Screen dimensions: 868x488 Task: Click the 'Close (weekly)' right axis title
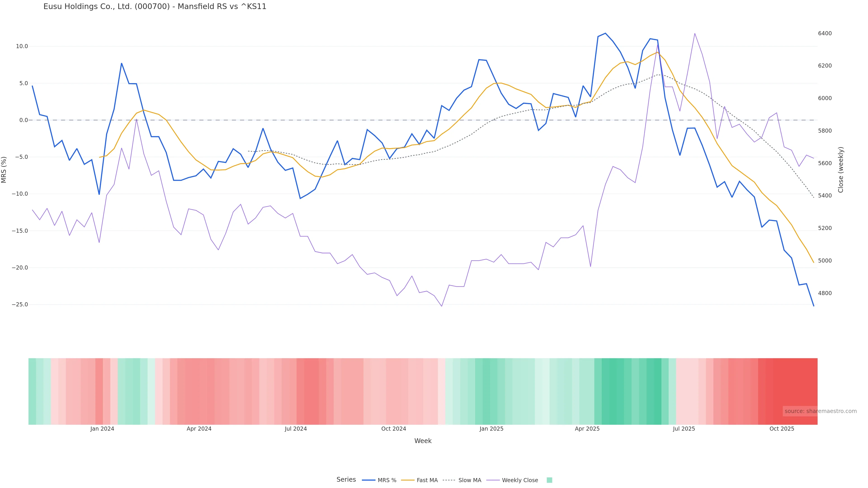click(841, 170)
